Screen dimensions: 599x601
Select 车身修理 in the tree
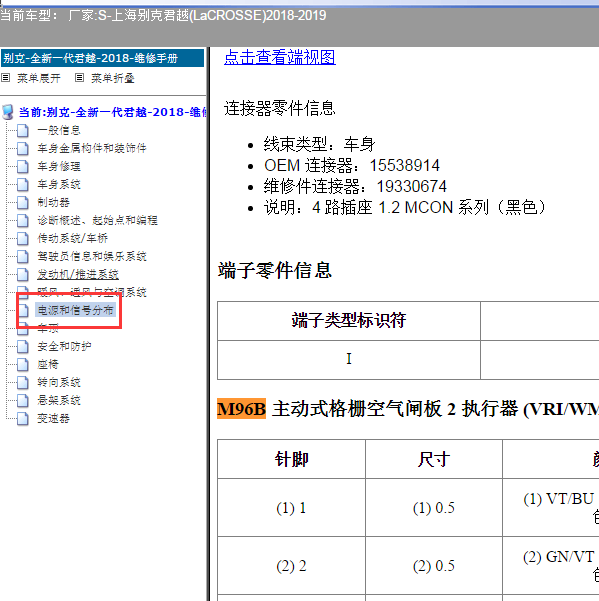pyautogui.click(x=59, y=166)
